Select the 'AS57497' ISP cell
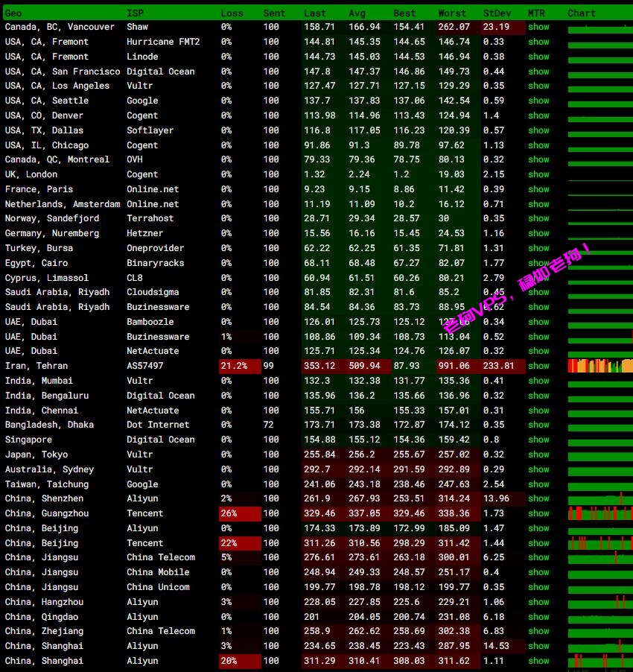Screen dimensions: 633x672 tap(144, 366)
